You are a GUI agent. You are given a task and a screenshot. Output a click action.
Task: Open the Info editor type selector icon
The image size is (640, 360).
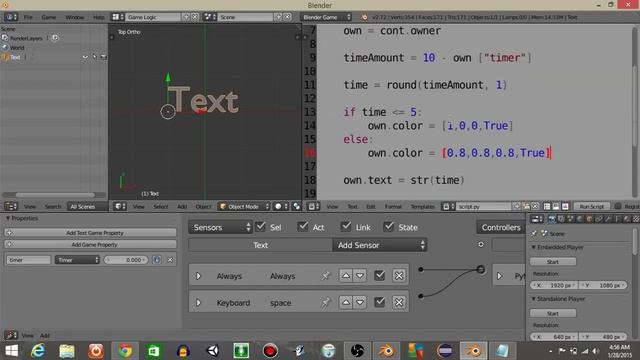pyautogui.click(x=11, y=17)
